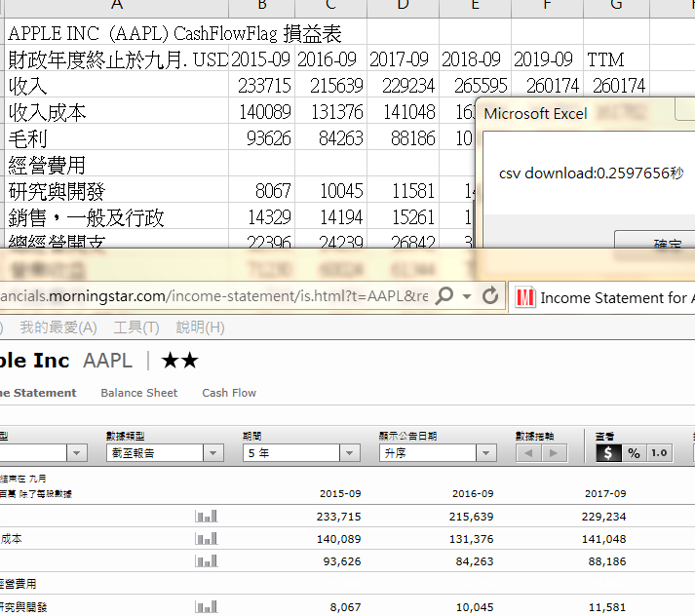The image size is (695, 616).
Task: Select Excel cell 收入 in column A
Action: pyautogui.click(x=117, y=85)
